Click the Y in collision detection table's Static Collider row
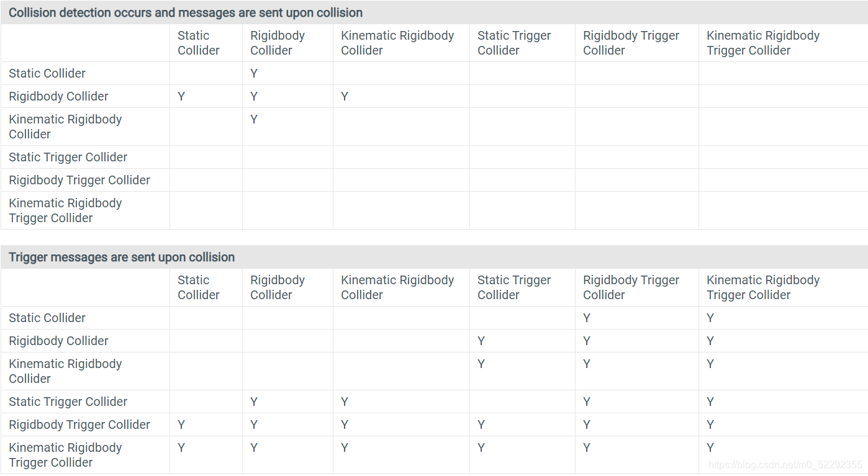This screenshot has width=868, height=476. coord(254,73)
